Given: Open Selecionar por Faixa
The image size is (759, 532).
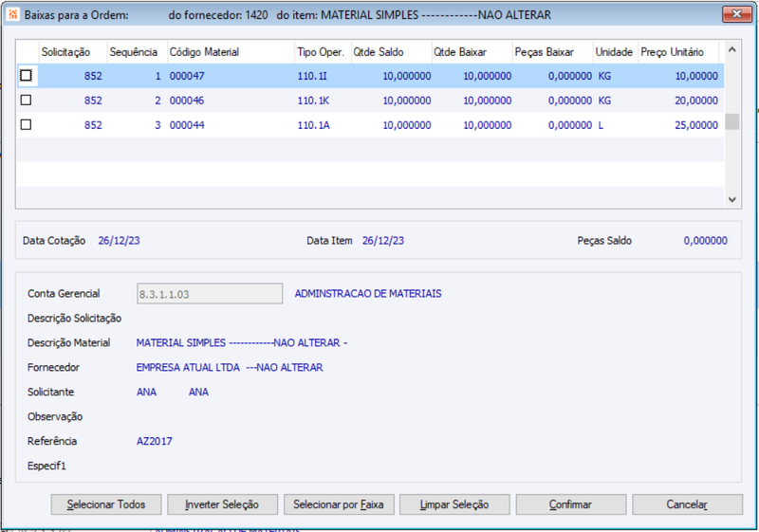Looking at the screenshot, I should [339, 504].
